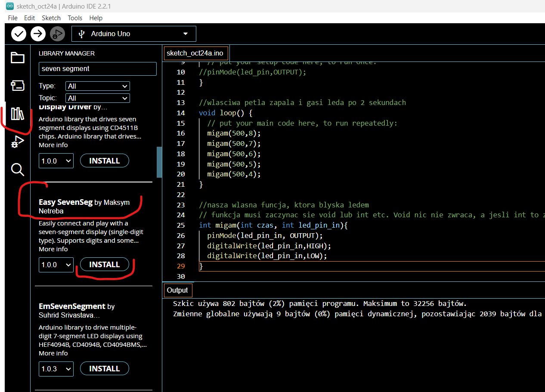Open the Tools menu
545x392 pixels.
click(x=75, y=18)
